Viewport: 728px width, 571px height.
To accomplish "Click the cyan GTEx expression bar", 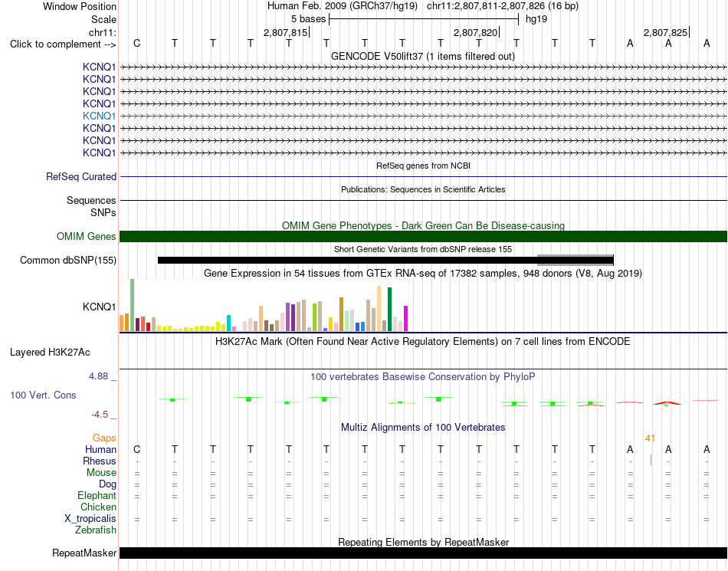I will pos(229,323).
